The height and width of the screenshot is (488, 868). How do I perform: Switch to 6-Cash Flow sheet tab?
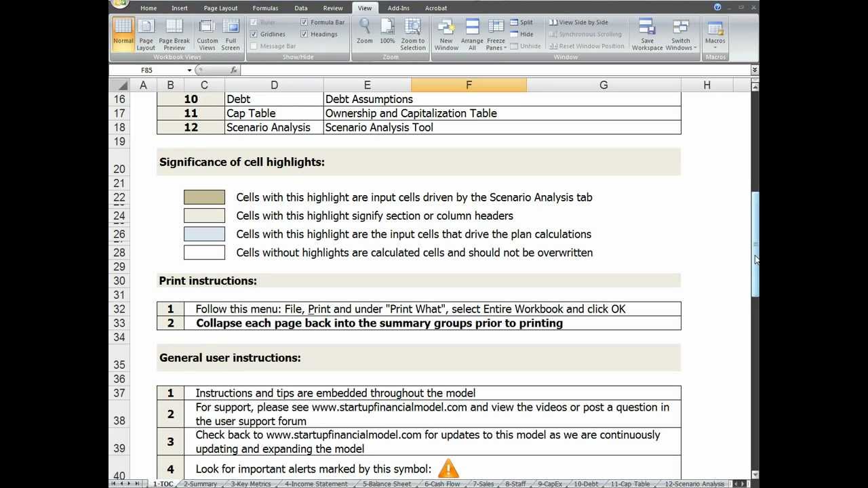[442, 484]
